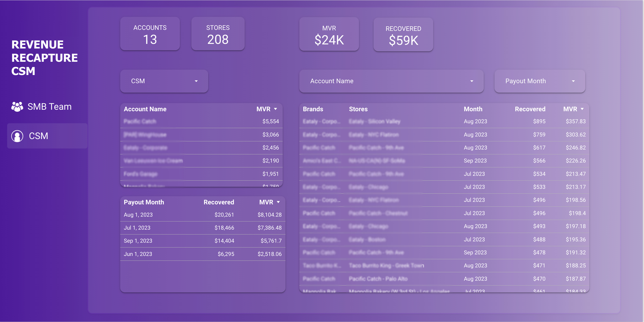Screen dimensions: 644x322
Task: Sort by Month column header
Action: click(473, 109)
